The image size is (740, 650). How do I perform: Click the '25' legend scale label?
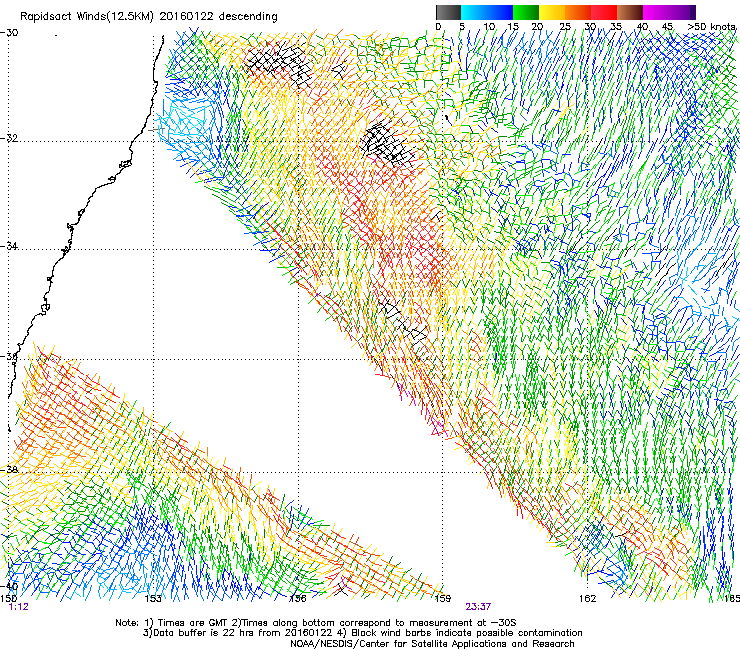click(564, 27)
